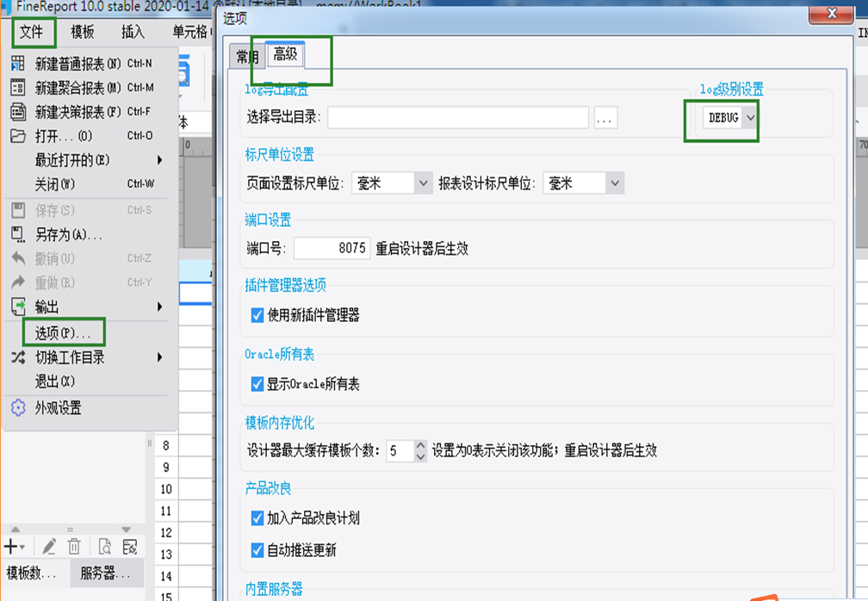Click the add plus icon in bottom panel
The width and height of the screenshot is (868, 601).
coord(13,547)
